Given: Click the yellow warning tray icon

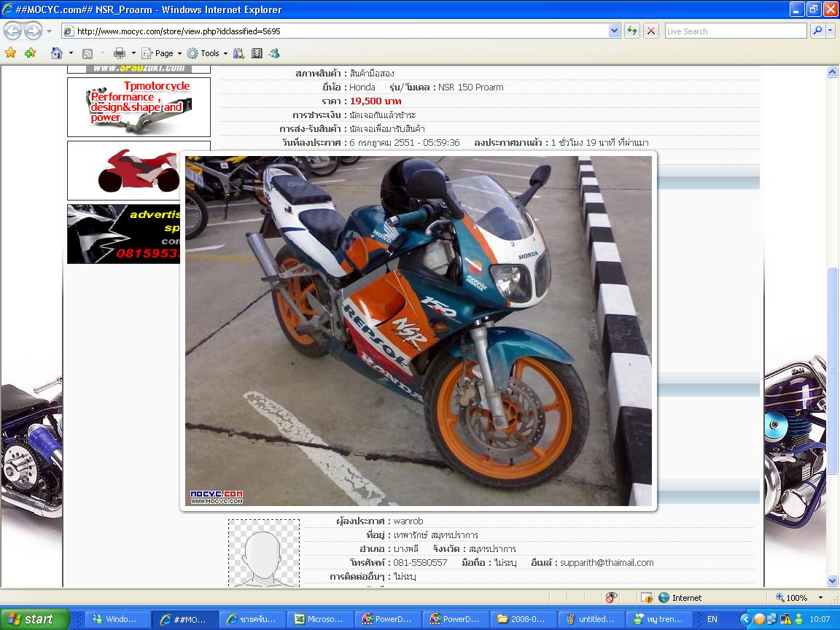Looking at the screenshot, I should pos(785,619).
